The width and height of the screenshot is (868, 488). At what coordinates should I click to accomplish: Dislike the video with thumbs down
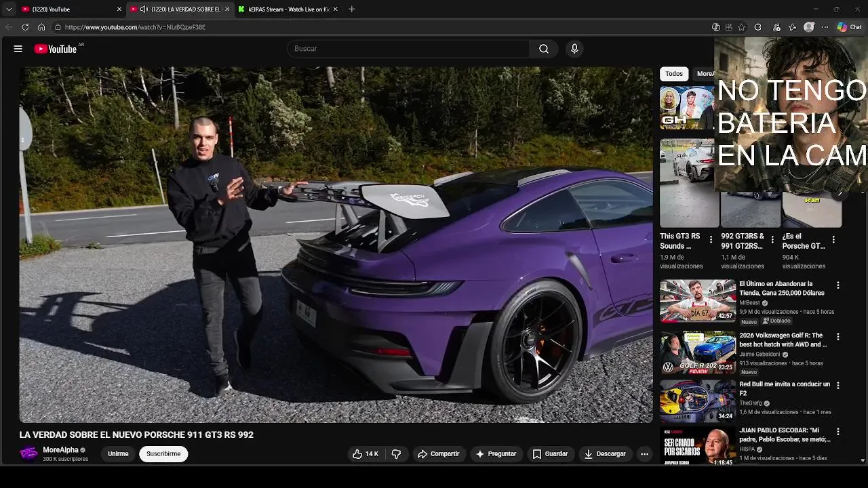point(397,454)
